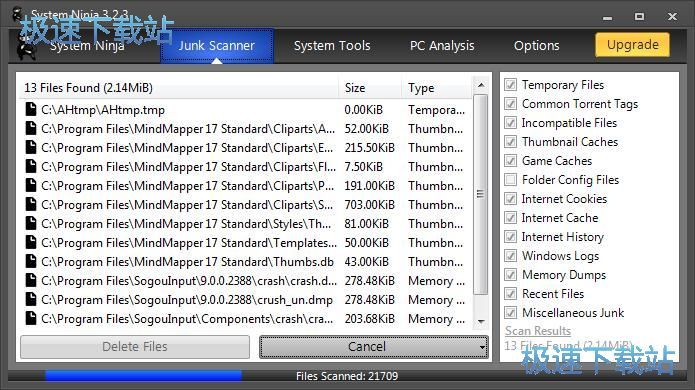Sort by the Size column header
Image resolution: width=695 pixels, height=390 pixels.
coord(370,88)
